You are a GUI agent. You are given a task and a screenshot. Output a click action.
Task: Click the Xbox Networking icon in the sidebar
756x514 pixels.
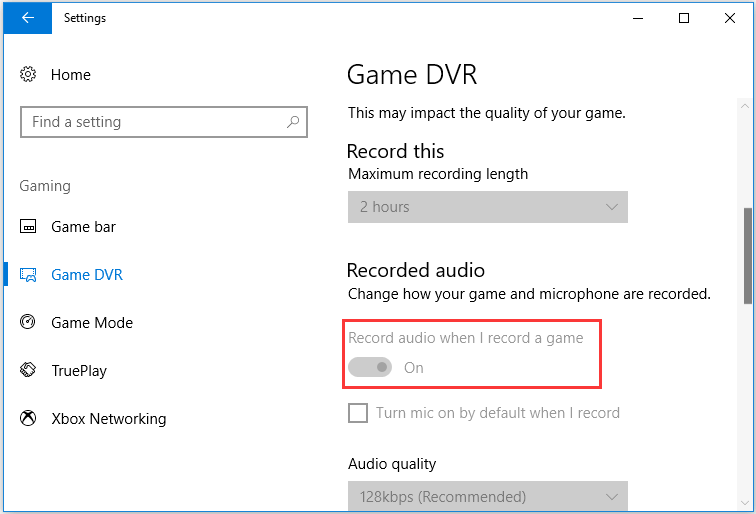tap(29, 419)
